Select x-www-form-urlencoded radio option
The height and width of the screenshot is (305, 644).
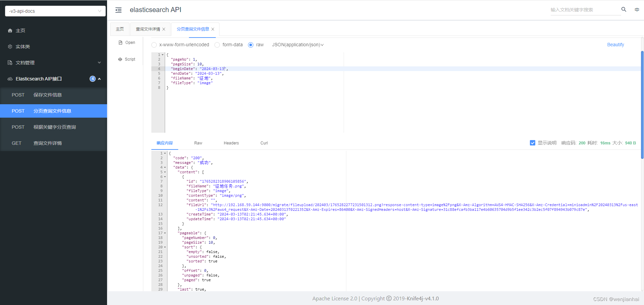pos(154,45)
